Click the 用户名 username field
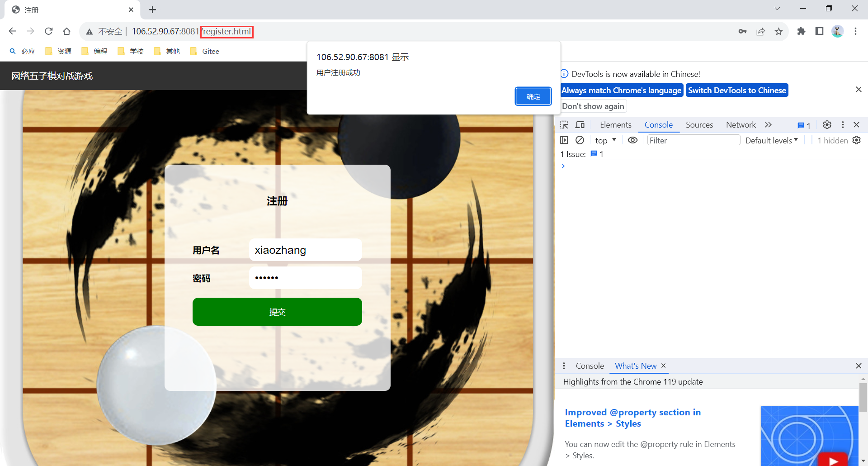868x466 pixels. coord(305,250)
